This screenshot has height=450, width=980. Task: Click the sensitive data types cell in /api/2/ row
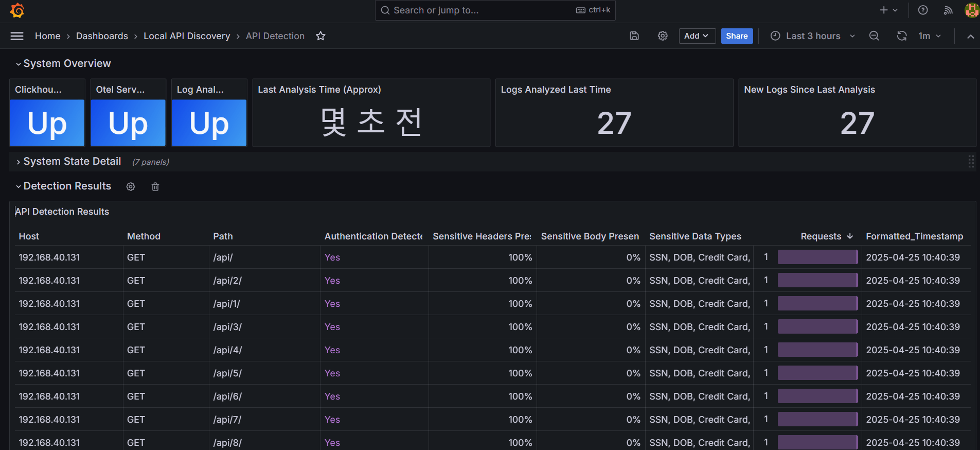(x=700, y=281)
